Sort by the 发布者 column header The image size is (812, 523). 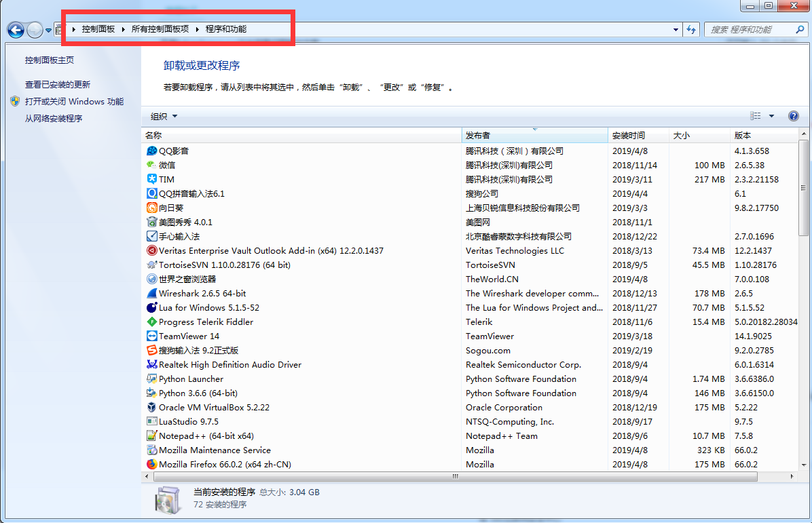click(x=534, y=135)
